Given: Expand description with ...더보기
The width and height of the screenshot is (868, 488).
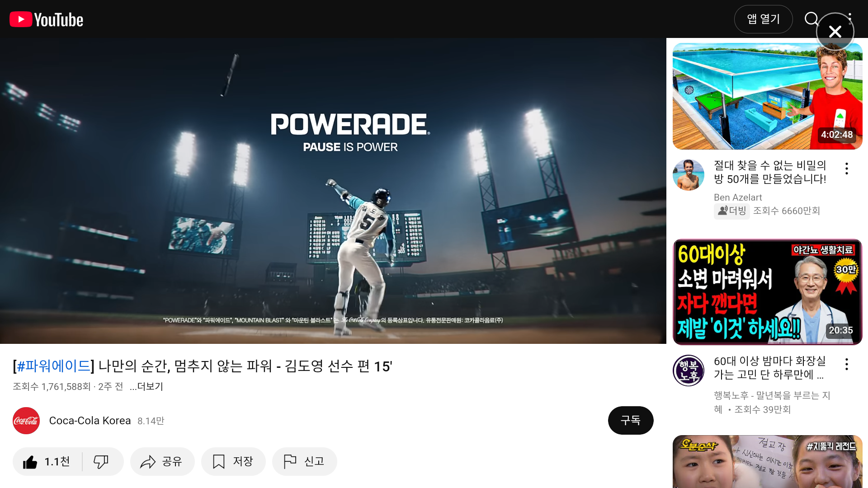Looking at the screenshot, I should [146, 386].
